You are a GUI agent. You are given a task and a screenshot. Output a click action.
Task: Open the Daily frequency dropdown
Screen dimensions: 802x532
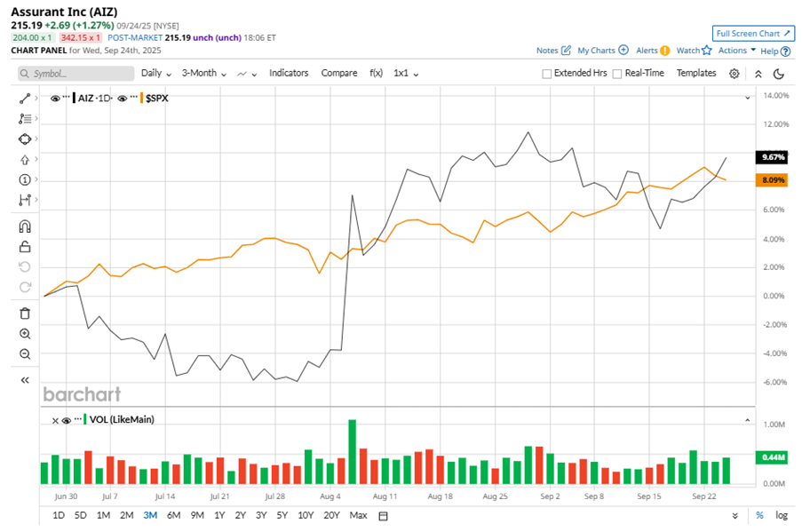[156, 73]
